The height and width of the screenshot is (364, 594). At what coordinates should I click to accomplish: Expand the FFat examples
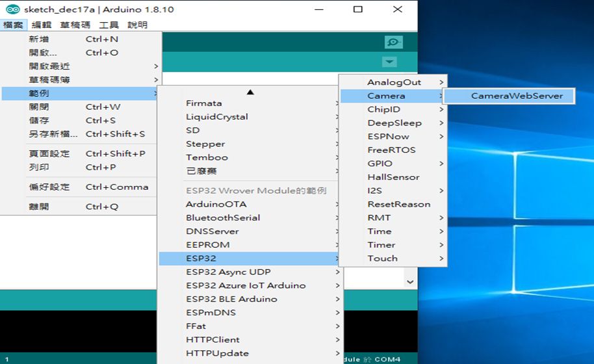250,326
